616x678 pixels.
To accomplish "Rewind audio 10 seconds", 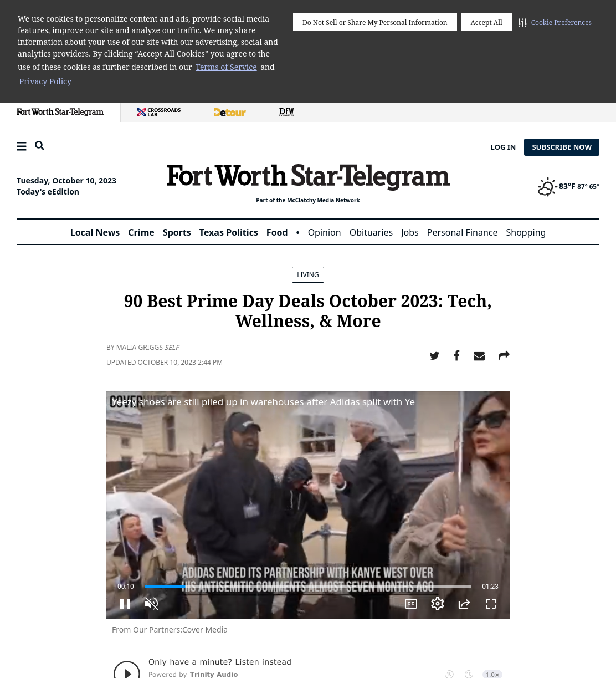I will 449,674.
